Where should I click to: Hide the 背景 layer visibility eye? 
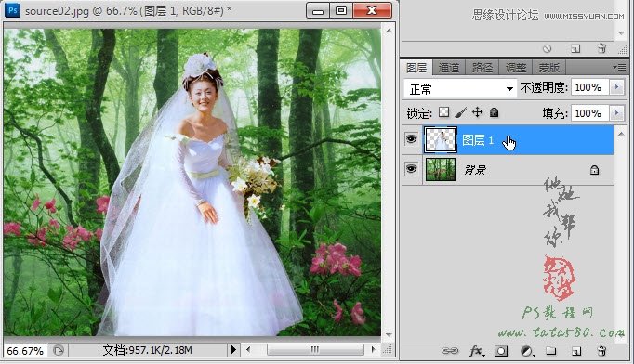pyautogui.click(x=411, y=168)
